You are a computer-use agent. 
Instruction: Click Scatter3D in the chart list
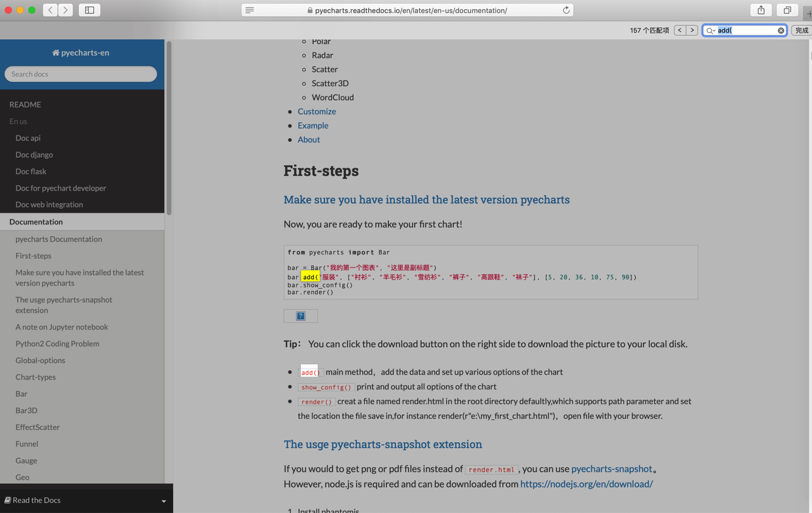point(330,83)
